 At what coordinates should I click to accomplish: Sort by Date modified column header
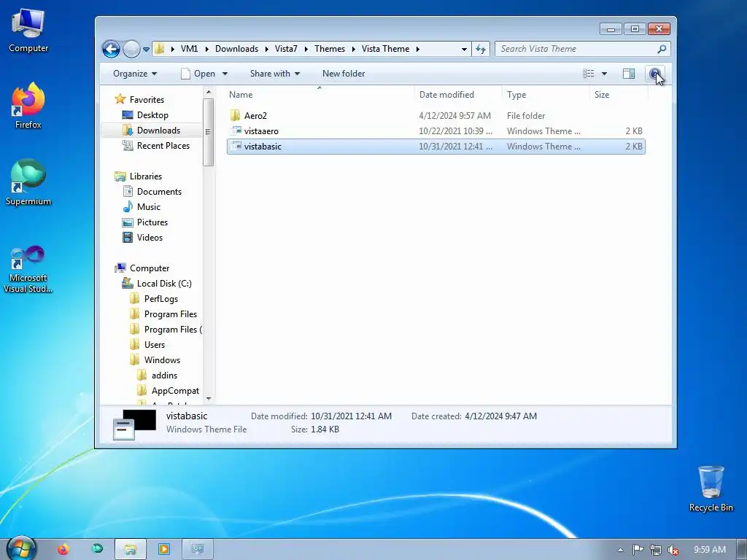point(458,94)
